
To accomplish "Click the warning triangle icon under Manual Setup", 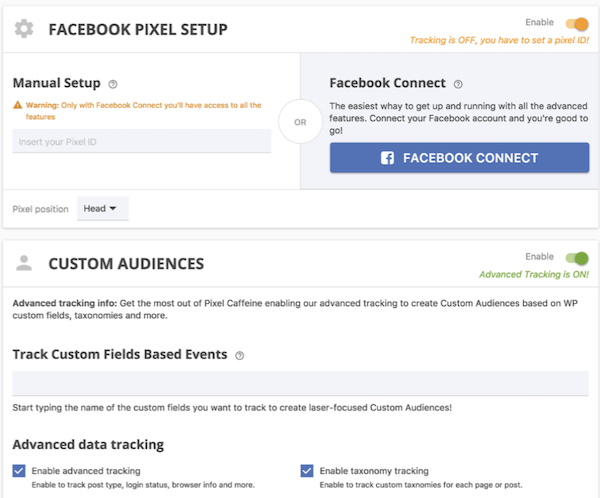I will (x=17, y=103).
